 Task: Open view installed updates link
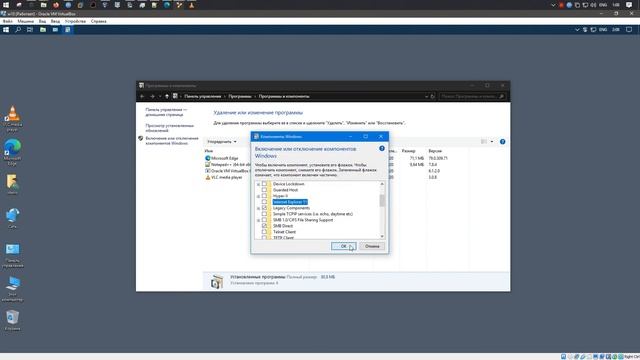tap(169, 128)
